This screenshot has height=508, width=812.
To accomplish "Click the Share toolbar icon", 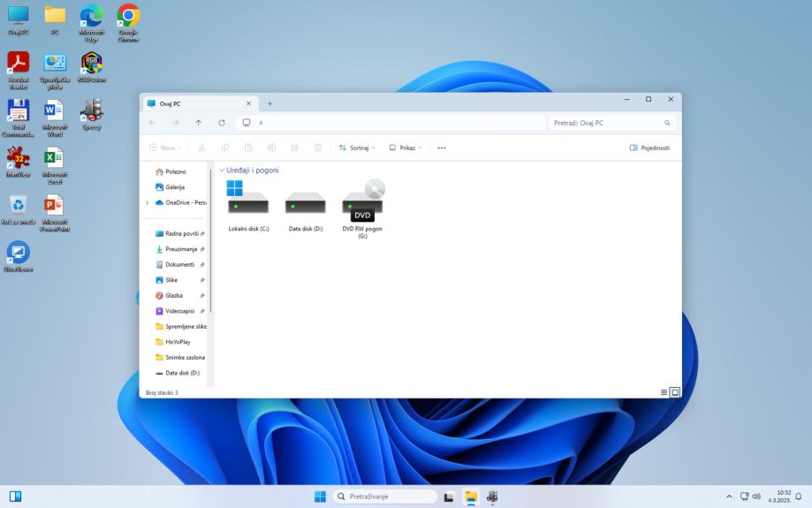I will 294,148.
